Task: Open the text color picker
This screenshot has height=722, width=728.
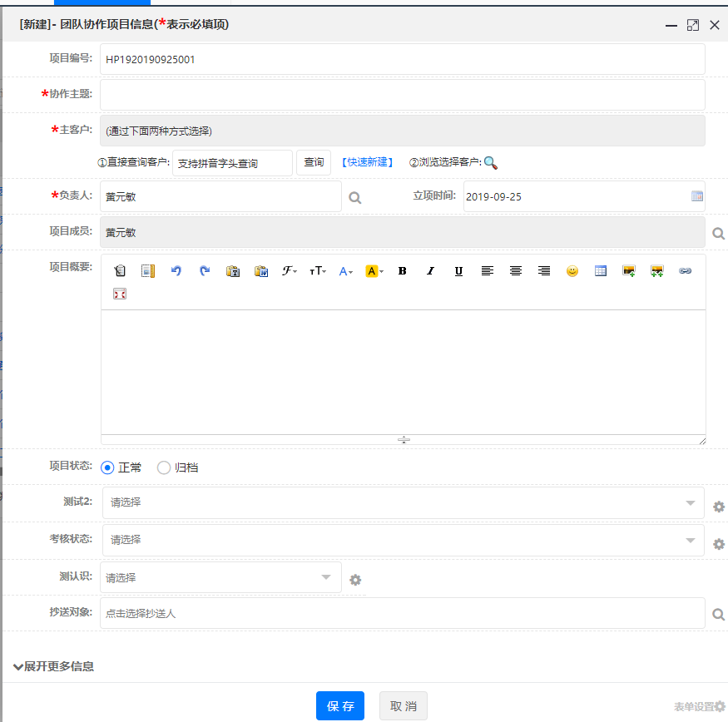Action: click(346, 270)
